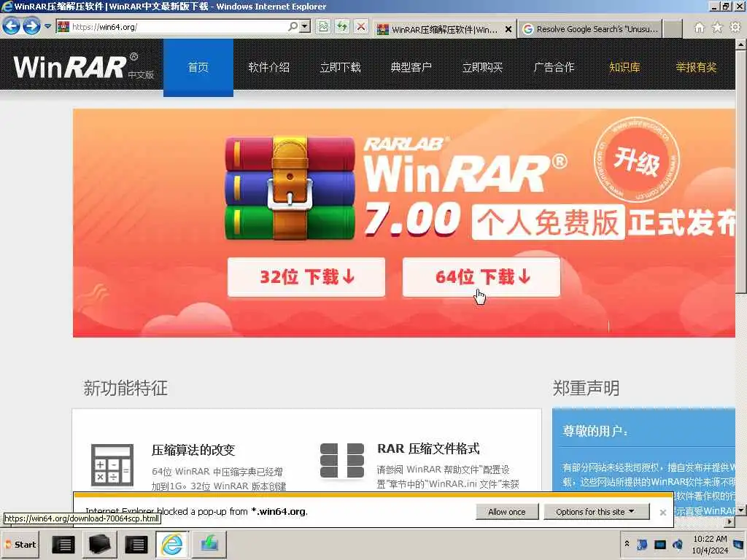The height and width of the screenshot is (560, 747).
Task: Open the IE Tools gear icon
Action: pyautogui.click(x=735, y=28)
